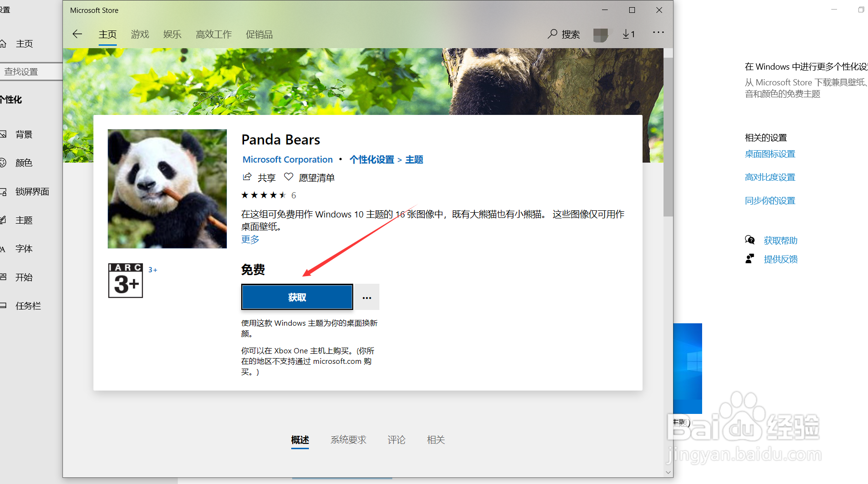Select 任务栏 in Settings sidebar

[x=28, y=306]
